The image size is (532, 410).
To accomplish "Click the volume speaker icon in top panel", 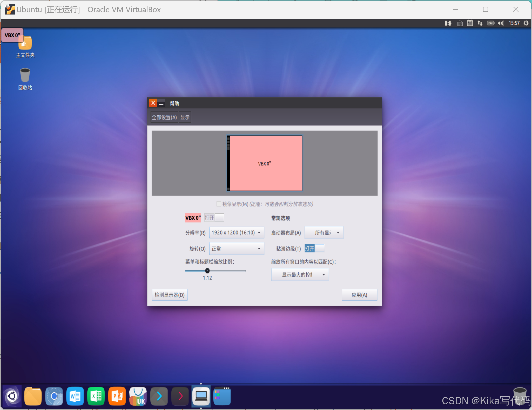I will [x=501, y=23].
